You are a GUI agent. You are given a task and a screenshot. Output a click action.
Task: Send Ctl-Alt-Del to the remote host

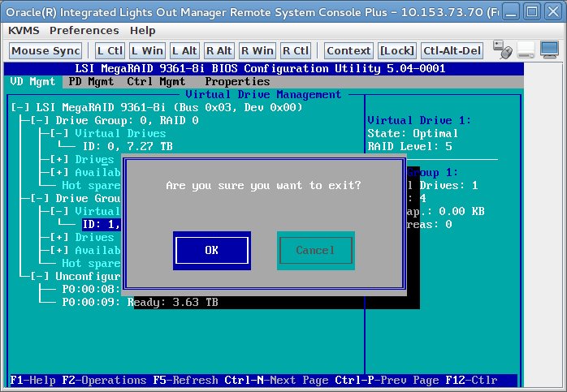(452, 50)
